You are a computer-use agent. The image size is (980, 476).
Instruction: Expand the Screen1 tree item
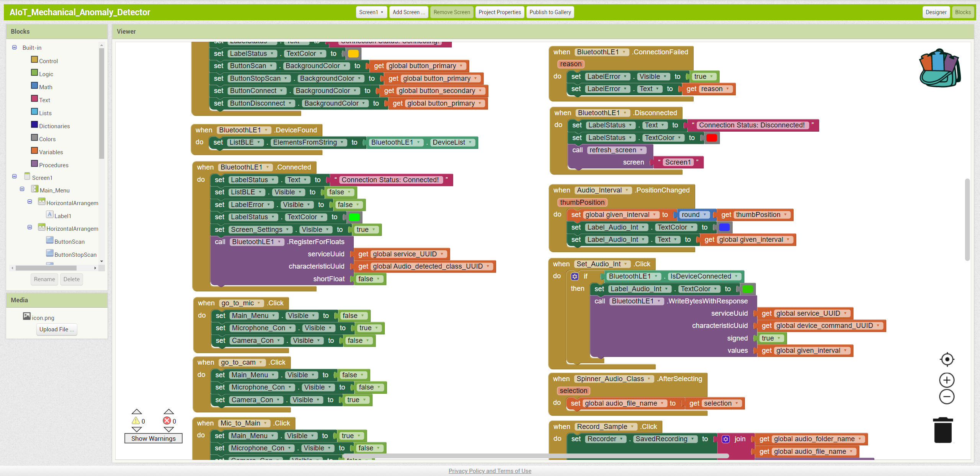click(x=14, y=177)
